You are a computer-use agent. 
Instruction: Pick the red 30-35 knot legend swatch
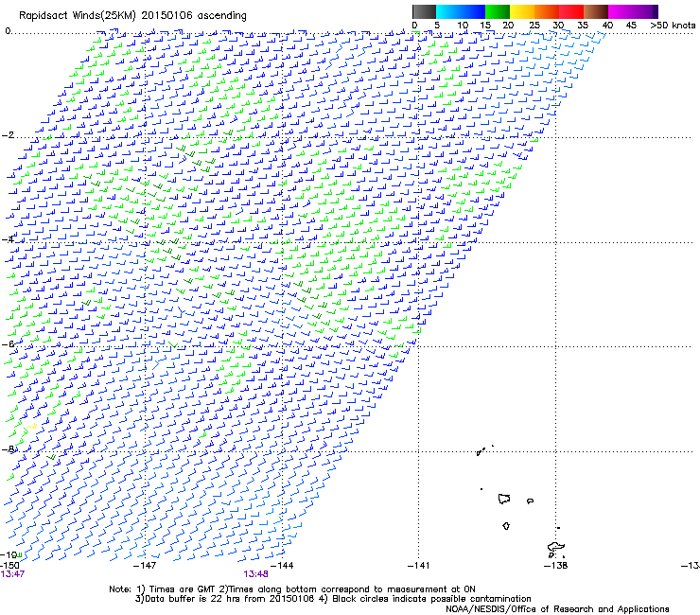pos(571,11)
